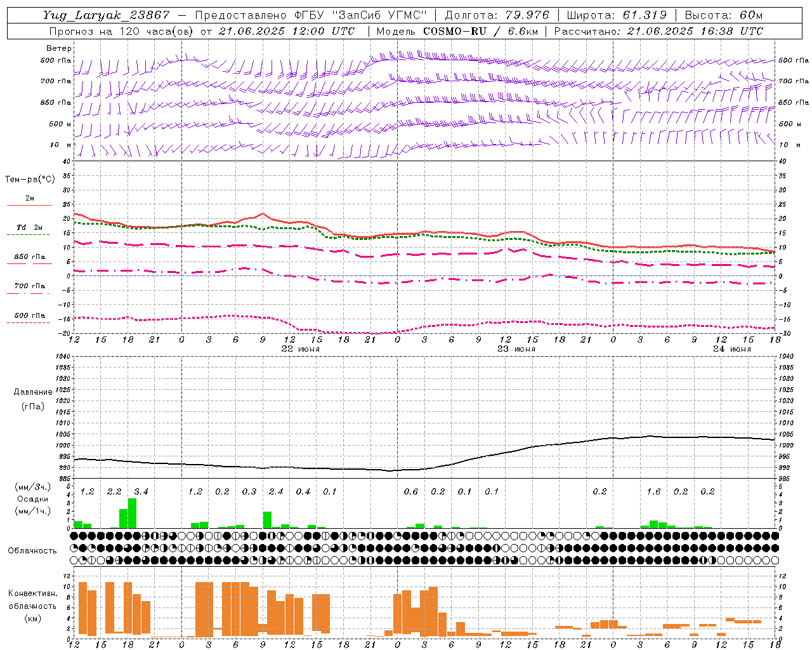Click the (мм/1ч.) units label

pos(33,510)
